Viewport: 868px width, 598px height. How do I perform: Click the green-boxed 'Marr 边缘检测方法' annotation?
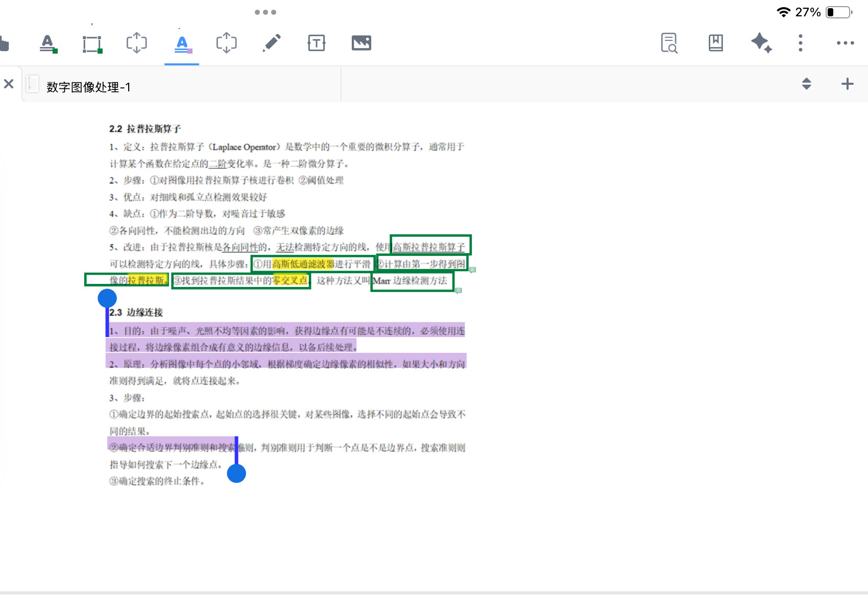pos(412,281)
